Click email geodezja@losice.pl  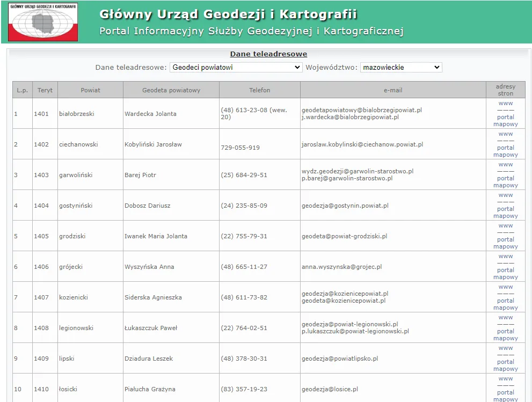coord(330,389)
